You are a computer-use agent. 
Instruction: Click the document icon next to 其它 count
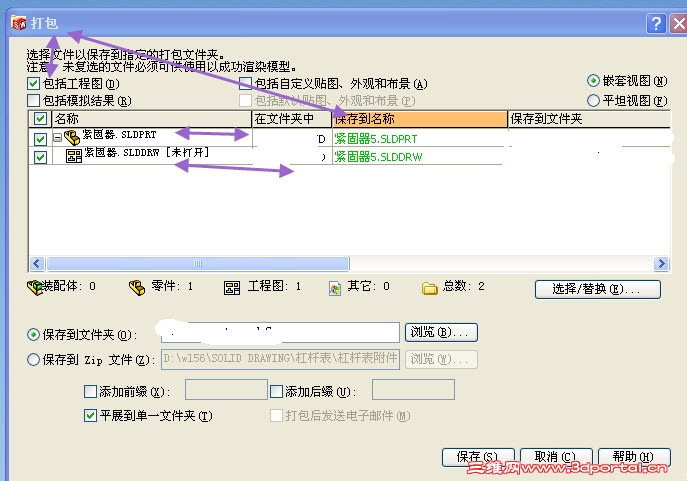[335, 288]
